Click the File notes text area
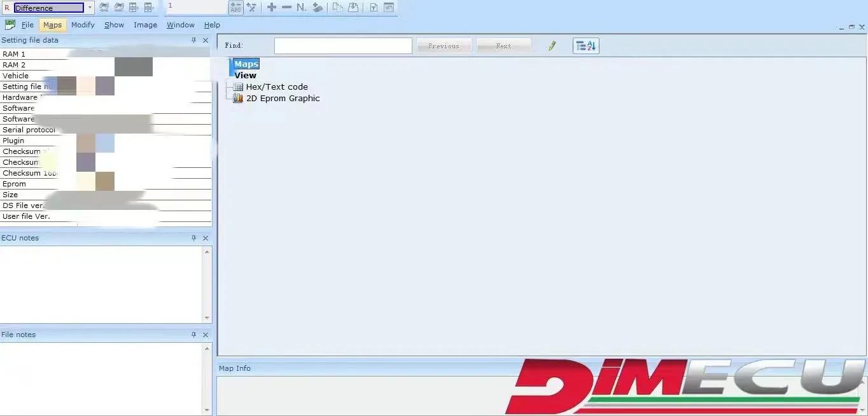 [101, 379]
